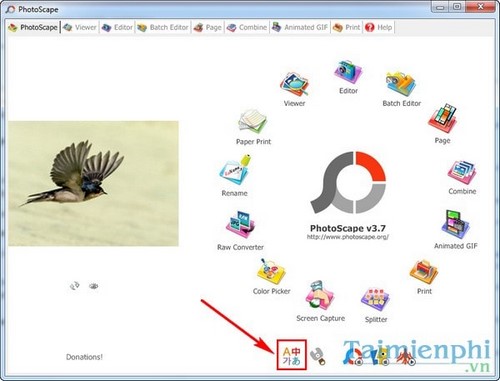Start the Screen Capture tool
The image size is (500, 381).
(x=320, y=295)
